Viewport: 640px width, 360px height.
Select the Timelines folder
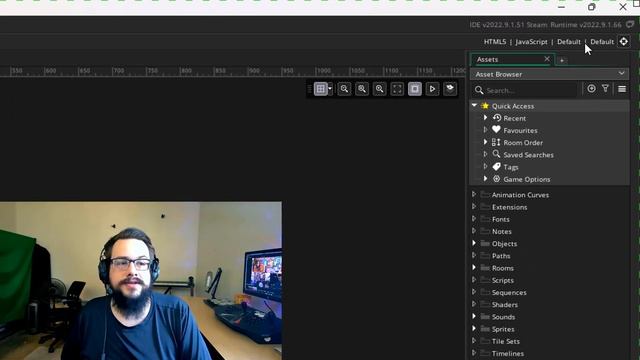(x=508, y=354)
